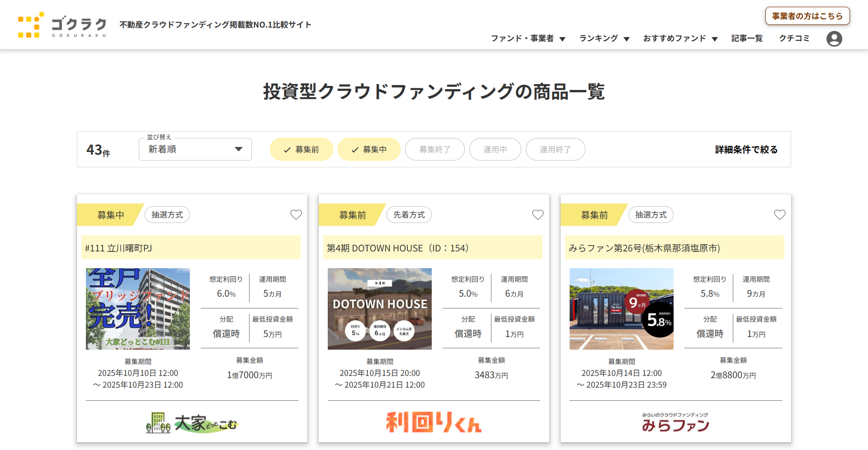Image resolution: width=868 pixels, height=450 pixels.
Task: Favorite the #111 立川曙町PJ fund heart
Action: point(296,215)
